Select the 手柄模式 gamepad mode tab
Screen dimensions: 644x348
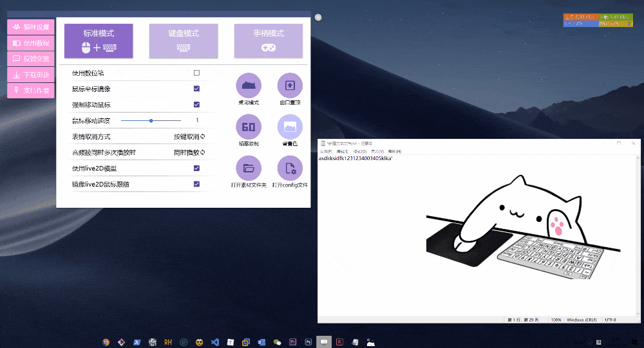(268, 41)
